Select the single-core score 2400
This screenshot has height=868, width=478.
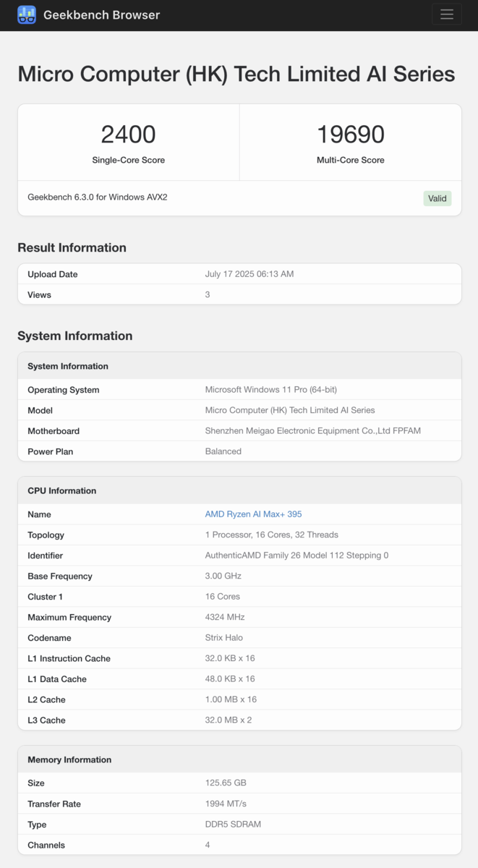[x=128, y=135]
